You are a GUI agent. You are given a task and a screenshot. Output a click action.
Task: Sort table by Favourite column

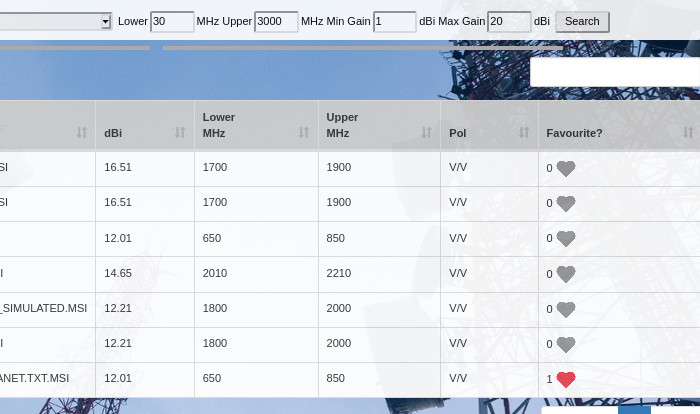(x=688, y=132)
